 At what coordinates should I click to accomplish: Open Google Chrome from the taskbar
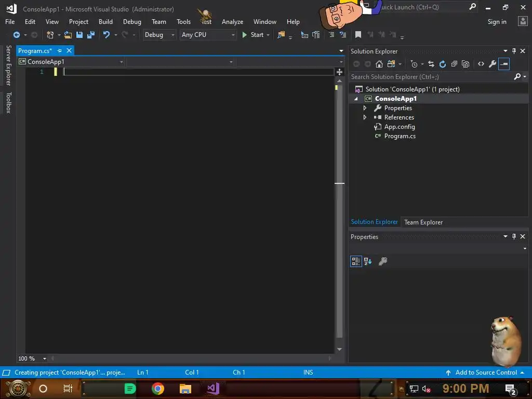point(158,389)
